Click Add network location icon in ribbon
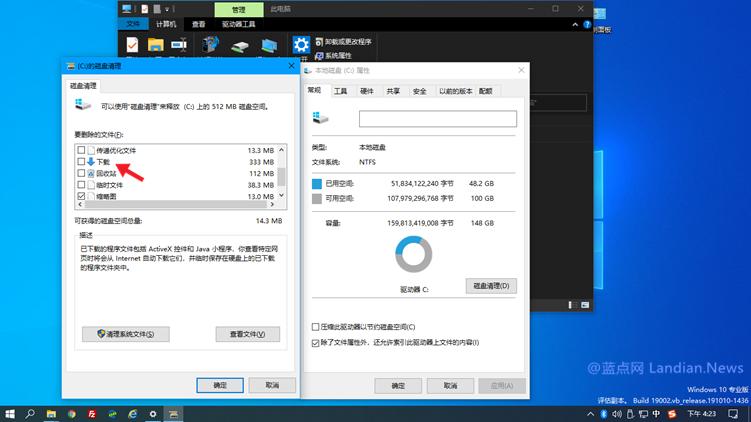 pyautogui.click(x=269, y=46)
